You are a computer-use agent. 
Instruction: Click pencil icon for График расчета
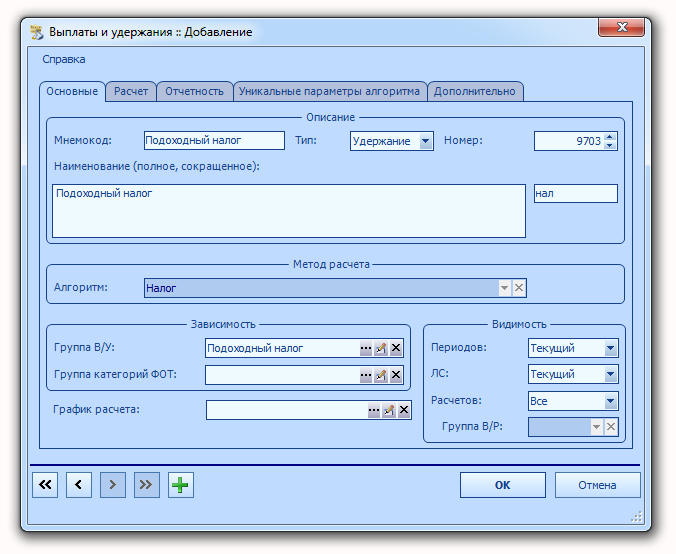[388, 410]
